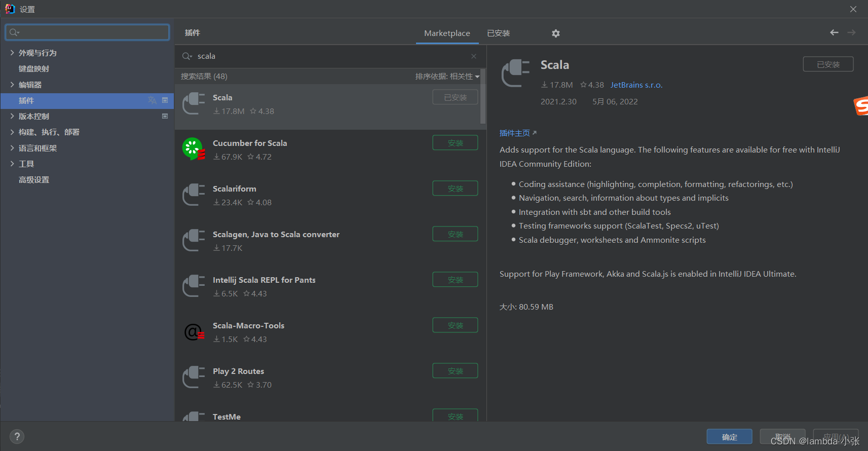Viewport: 868px width, 451px height.
Task: Click the IntelliJ logo in title bar
Action: [x=10, y=9]
